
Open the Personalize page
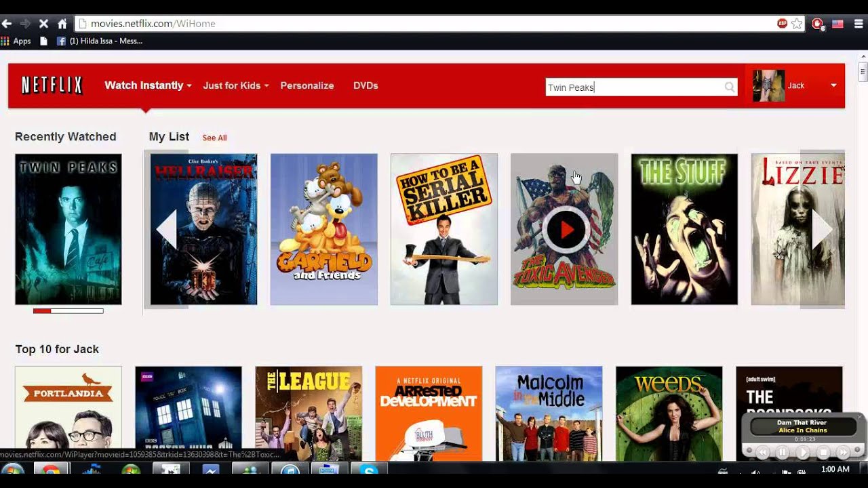coord(307,85)
